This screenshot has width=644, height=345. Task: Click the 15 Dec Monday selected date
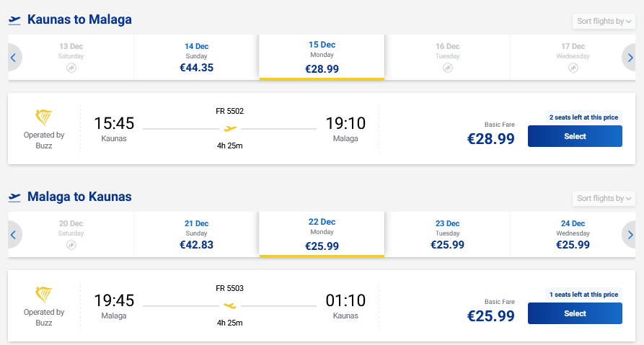pyautogui.click(x=322, y=58)
